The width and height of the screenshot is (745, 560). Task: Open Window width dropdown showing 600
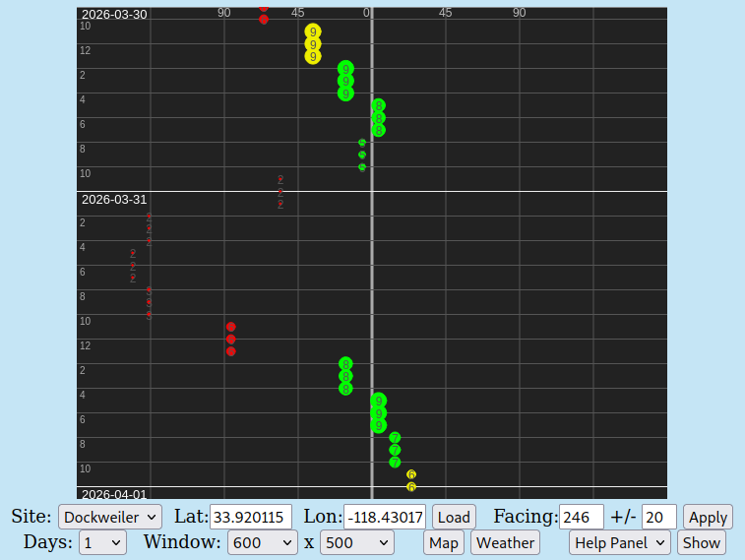click(x=262, y=542)
